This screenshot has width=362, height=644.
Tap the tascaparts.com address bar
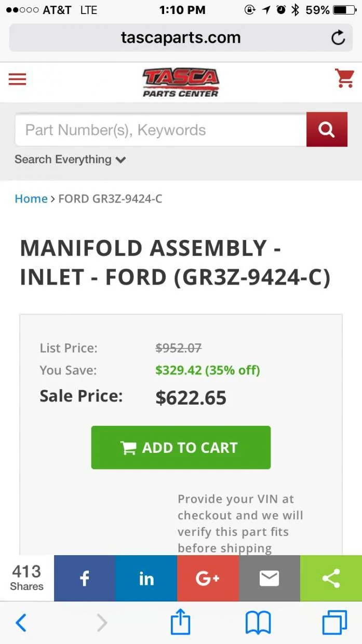point(181,38)
